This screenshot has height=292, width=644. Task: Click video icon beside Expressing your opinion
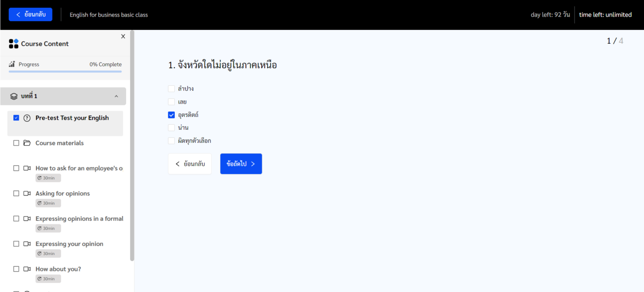click(27, 244)
